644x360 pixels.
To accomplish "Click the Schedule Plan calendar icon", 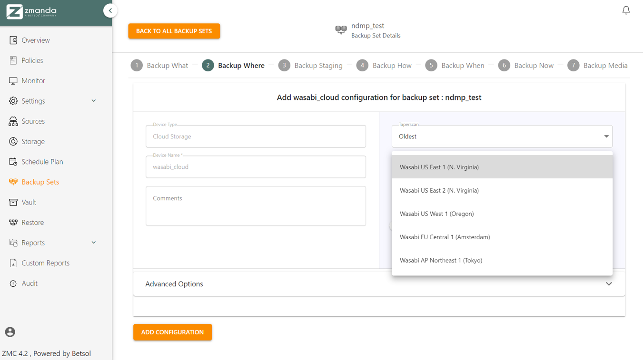I will [13, 162].
